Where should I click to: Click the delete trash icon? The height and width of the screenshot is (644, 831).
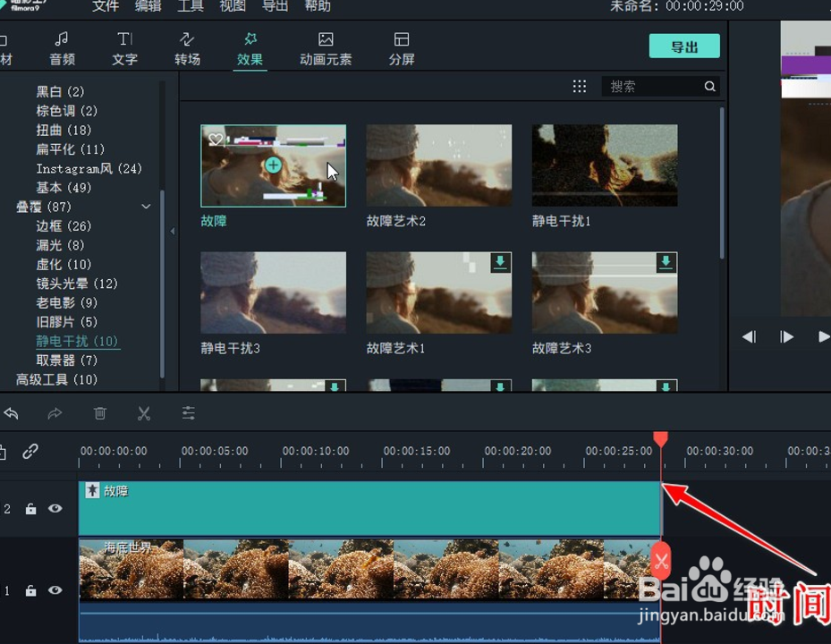99,413
